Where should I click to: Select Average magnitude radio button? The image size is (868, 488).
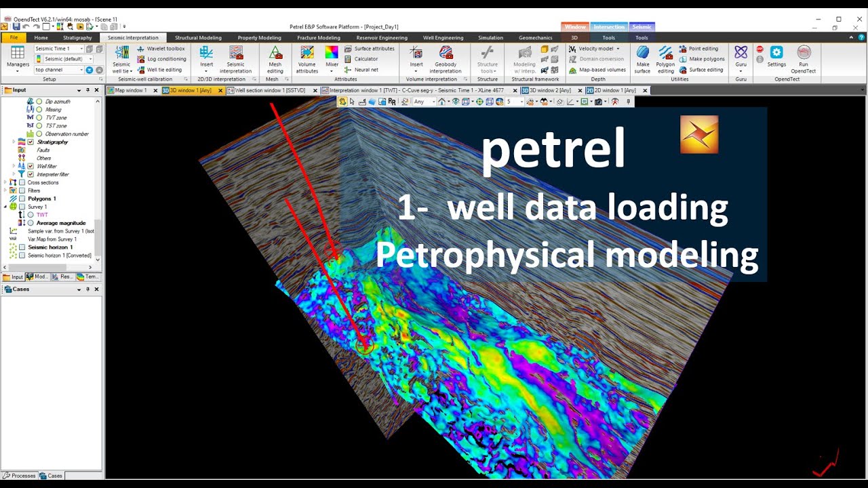tap(31, 223)
